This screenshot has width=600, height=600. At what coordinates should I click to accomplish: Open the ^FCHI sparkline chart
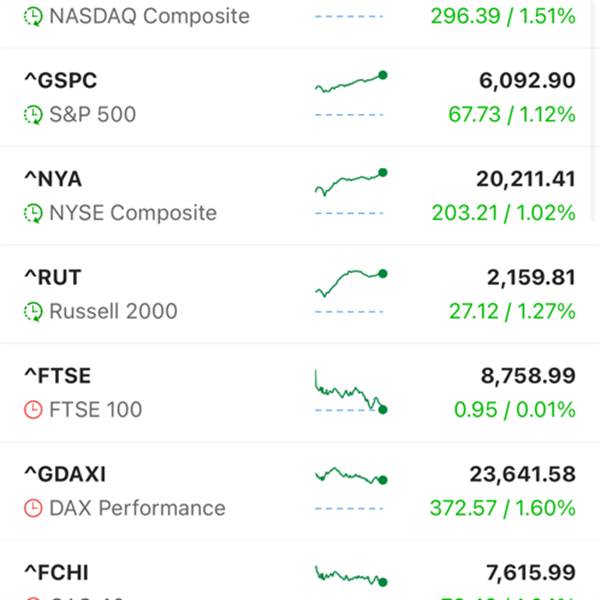click(351, 576)
